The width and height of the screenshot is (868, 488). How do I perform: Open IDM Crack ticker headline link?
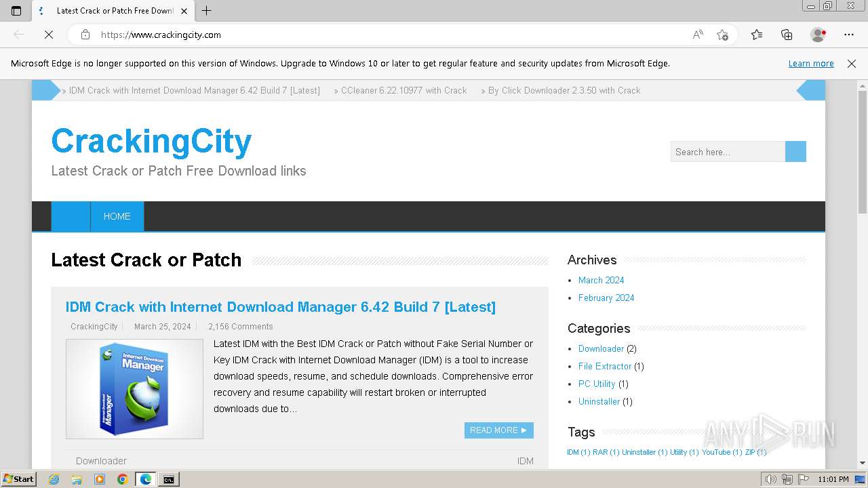tap(194, 90)
